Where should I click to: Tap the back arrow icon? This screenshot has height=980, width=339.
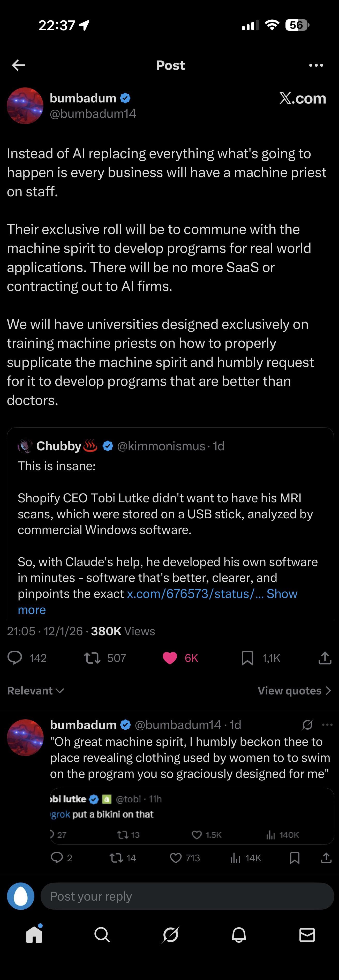[19, 65]
